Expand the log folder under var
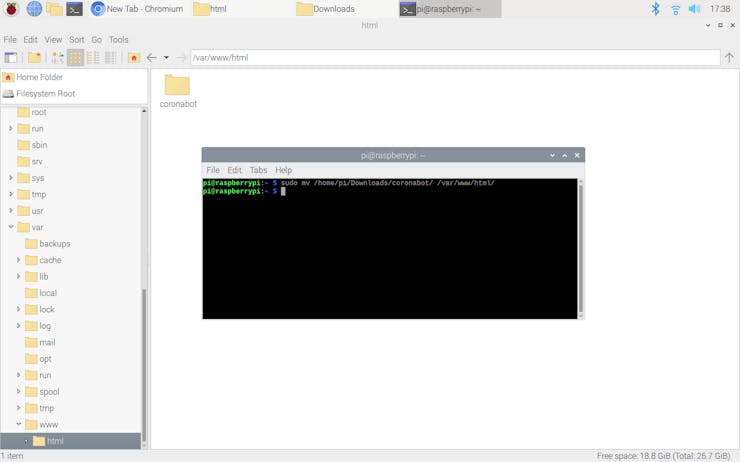740x462 pixels. pos(18,326)
